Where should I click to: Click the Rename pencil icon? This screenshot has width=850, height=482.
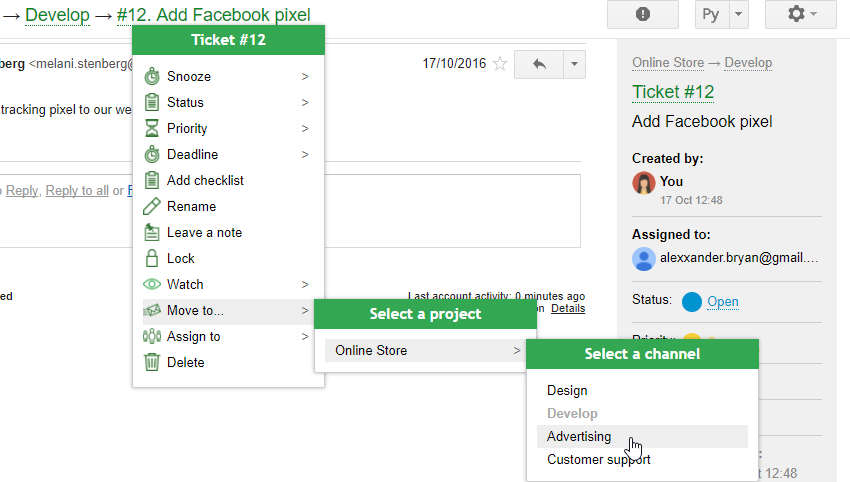(152, 206)
